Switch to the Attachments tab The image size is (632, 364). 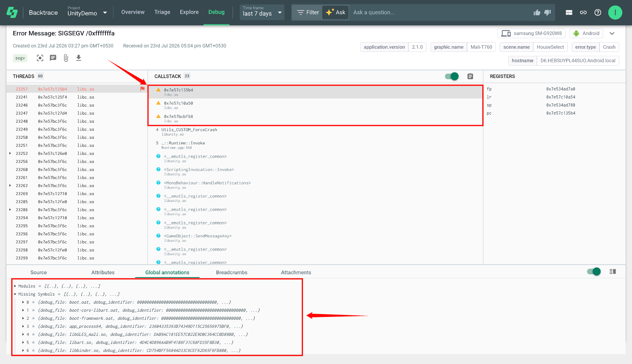[x=296, y=272]
